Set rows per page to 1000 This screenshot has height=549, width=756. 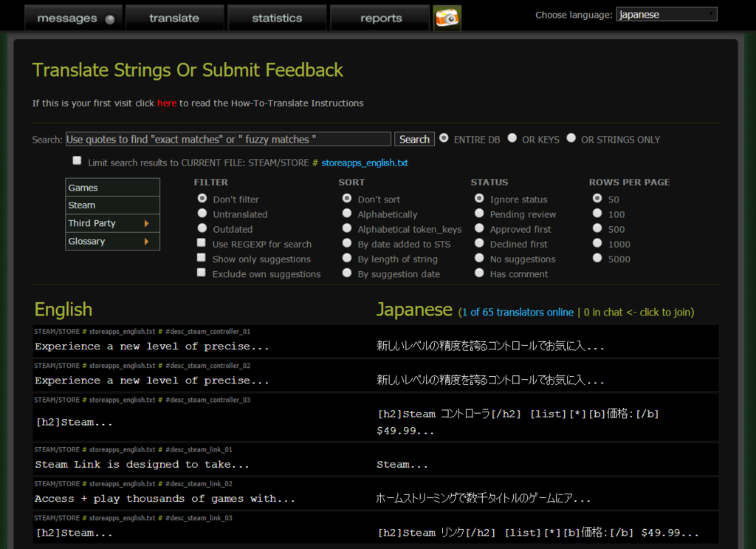click(597, 243)
